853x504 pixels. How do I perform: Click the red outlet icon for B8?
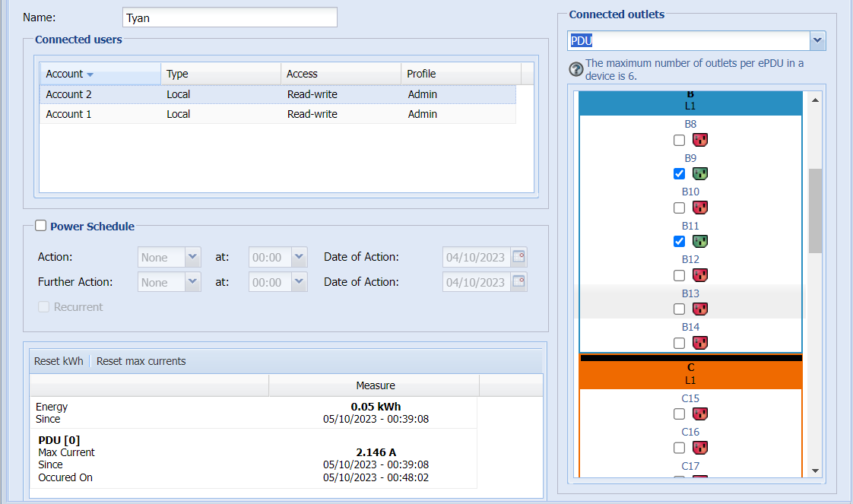pyautogui.click(x=699, y=140)
